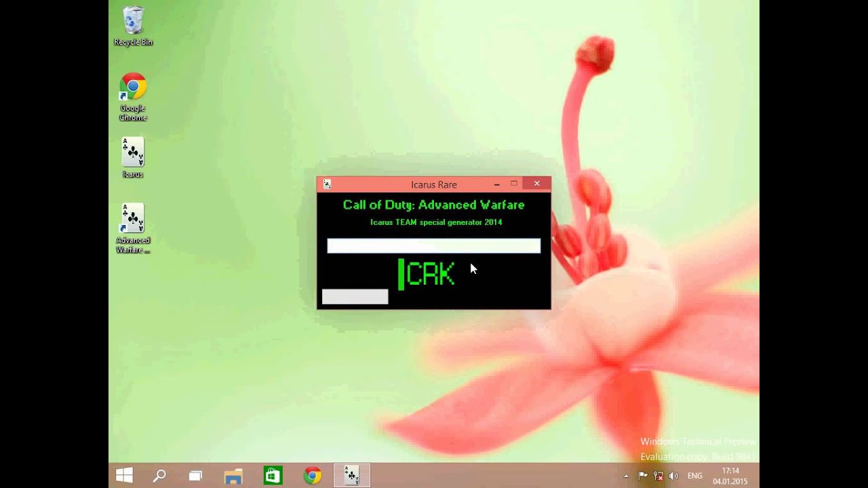Viewport: 868px width, 488px height.
Task: Open the Windows Start menu
Action: click(124, 475)
